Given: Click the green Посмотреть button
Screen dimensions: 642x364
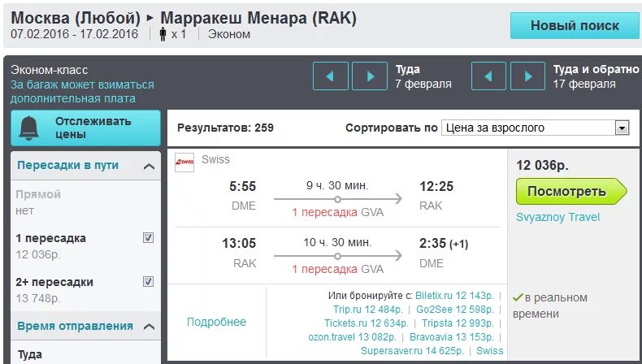Looking at the screenshot, I should (x=571, y=191).
